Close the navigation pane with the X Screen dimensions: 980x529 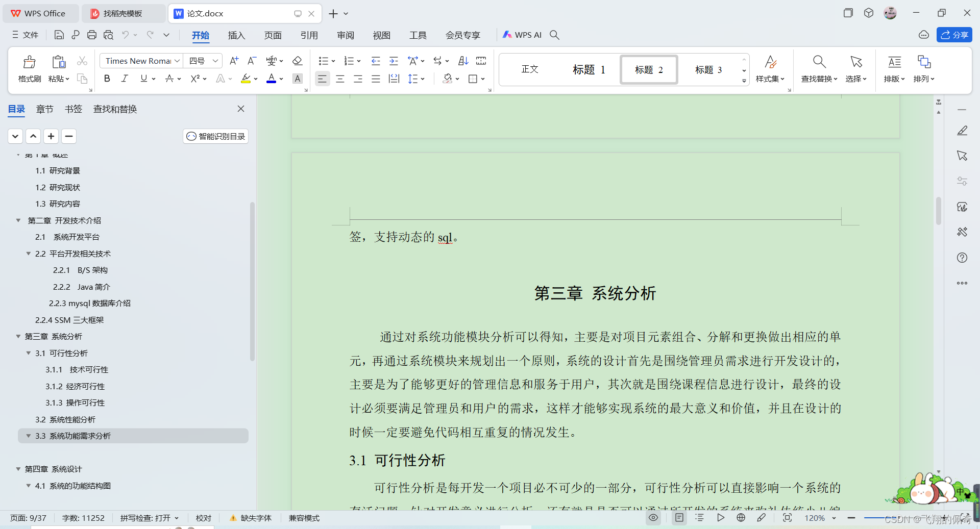(241, 109)
